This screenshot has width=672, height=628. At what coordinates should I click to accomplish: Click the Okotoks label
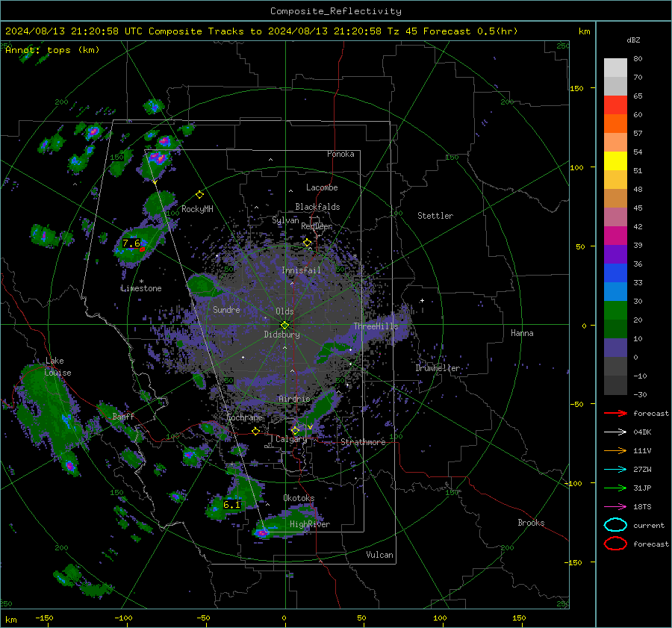click(x=299, y=498)
